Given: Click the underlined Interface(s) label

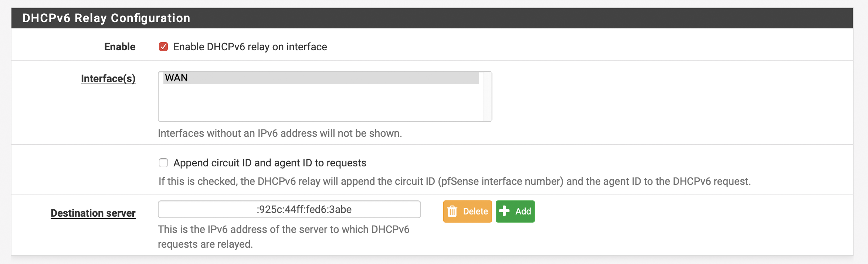Looking at the screenshot, I should coord(108,79).
